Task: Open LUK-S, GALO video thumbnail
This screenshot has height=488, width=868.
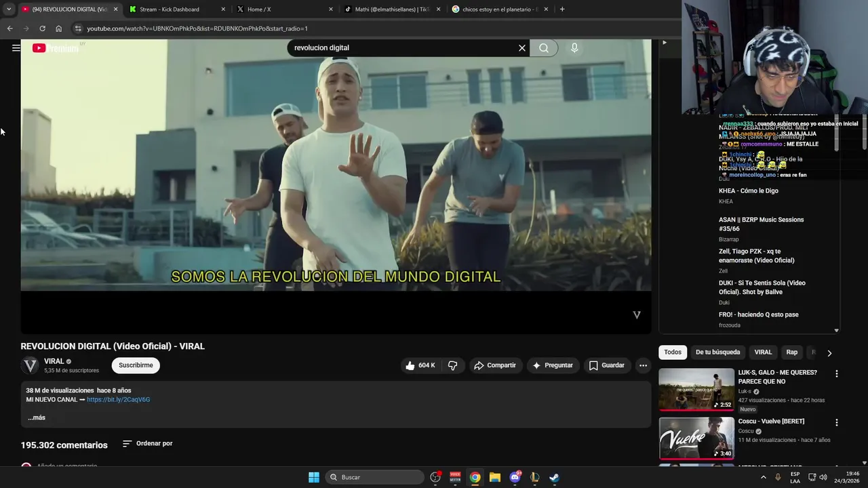Action: click(x=696, y=390)
